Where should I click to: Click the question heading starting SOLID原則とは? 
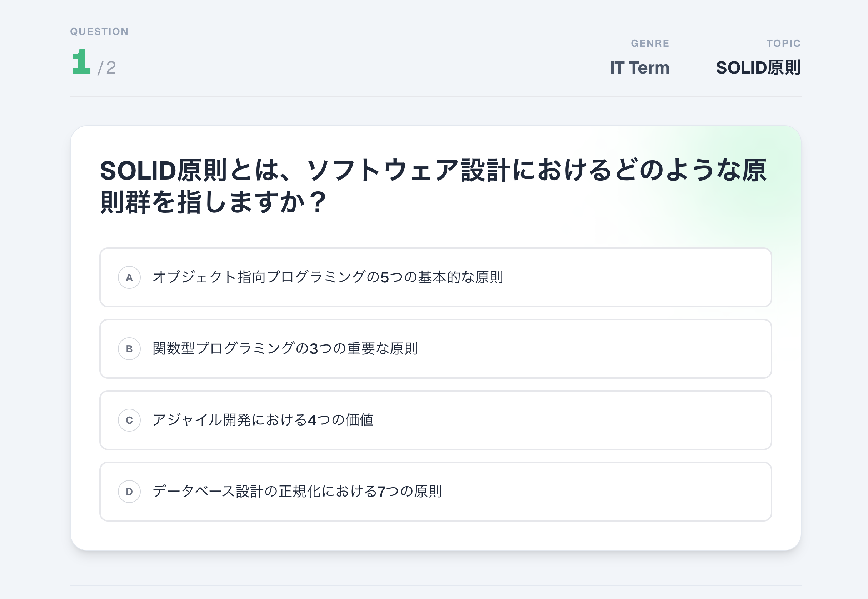coord(432,171)
